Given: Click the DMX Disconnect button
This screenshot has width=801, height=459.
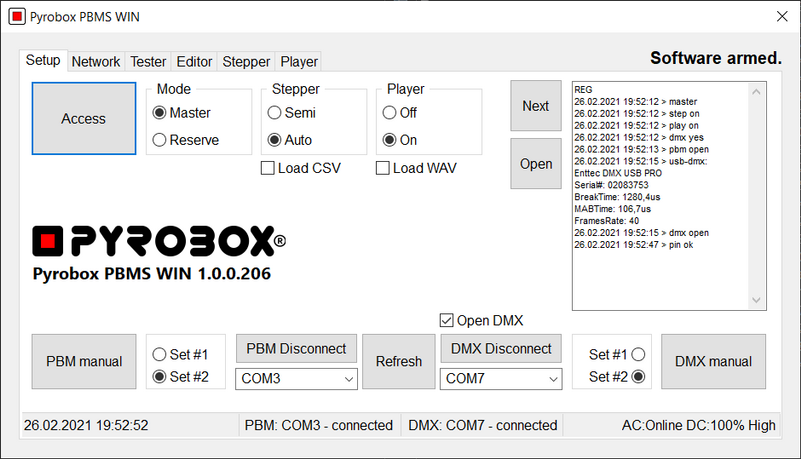Looking at the screenshot, I should pyautogui.click(x=501, y=349).
